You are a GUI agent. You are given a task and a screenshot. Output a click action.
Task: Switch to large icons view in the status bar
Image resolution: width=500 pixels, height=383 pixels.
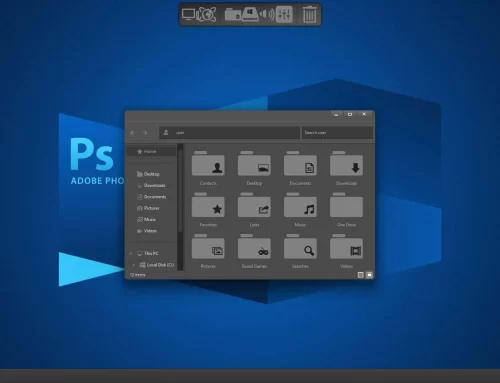click(x=369, y=275)
